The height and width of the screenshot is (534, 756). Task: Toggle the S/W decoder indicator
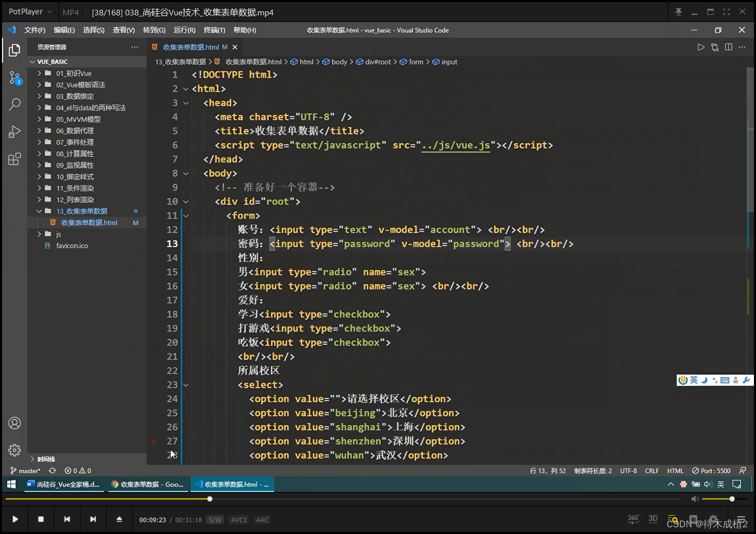215,520
